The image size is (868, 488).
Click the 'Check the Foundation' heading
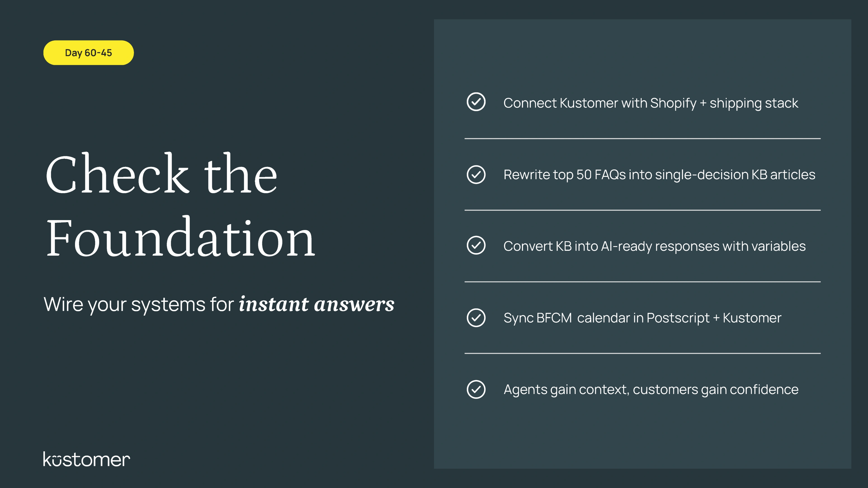click(x=180, y=205)
